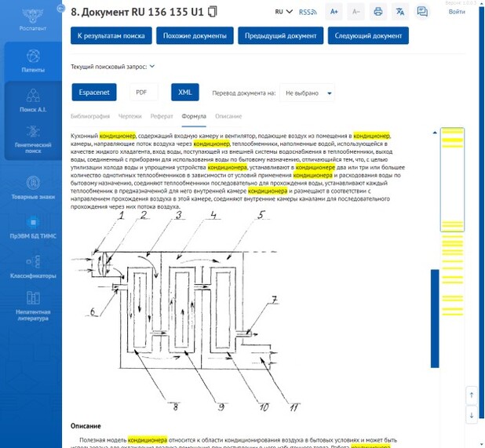Open the RSS feed link
485x448 pixels.
[308, 12]
